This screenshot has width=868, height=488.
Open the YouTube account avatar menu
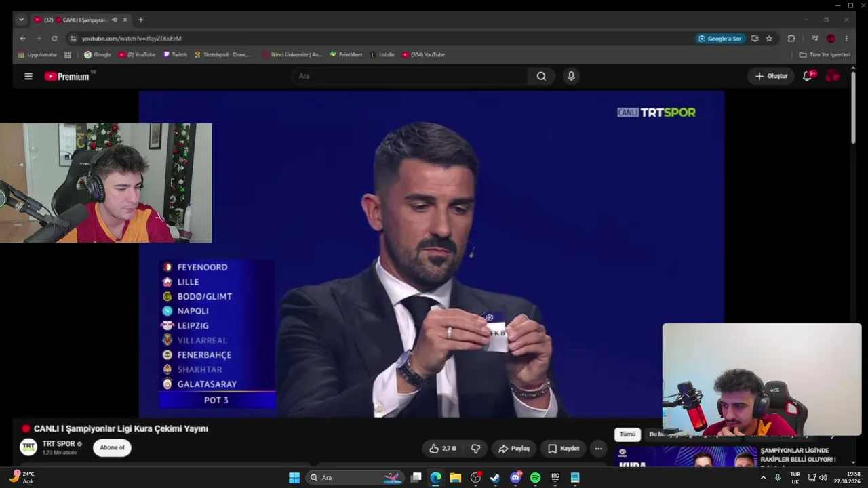click(832, 77)
